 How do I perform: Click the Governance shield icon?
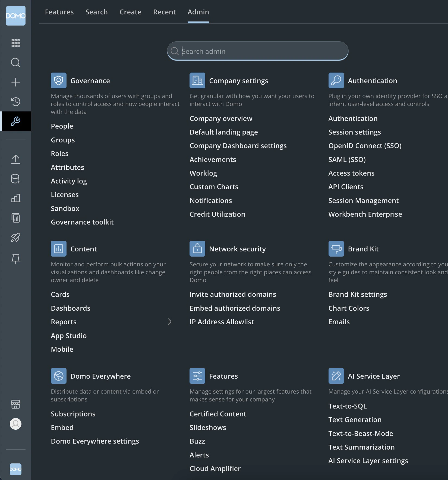click(59, 80)
